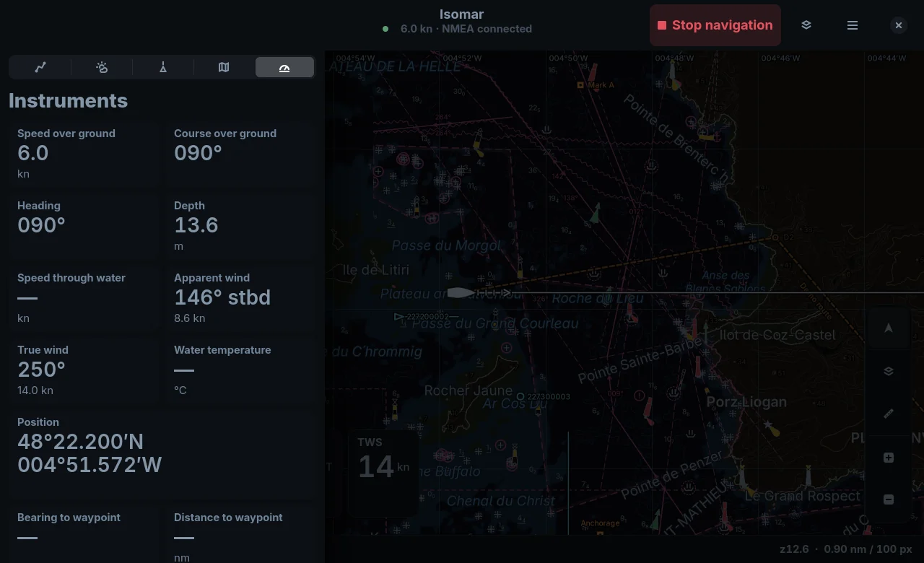Zoom in on the chart
924x563 pixels.
[x=889, y=458]
